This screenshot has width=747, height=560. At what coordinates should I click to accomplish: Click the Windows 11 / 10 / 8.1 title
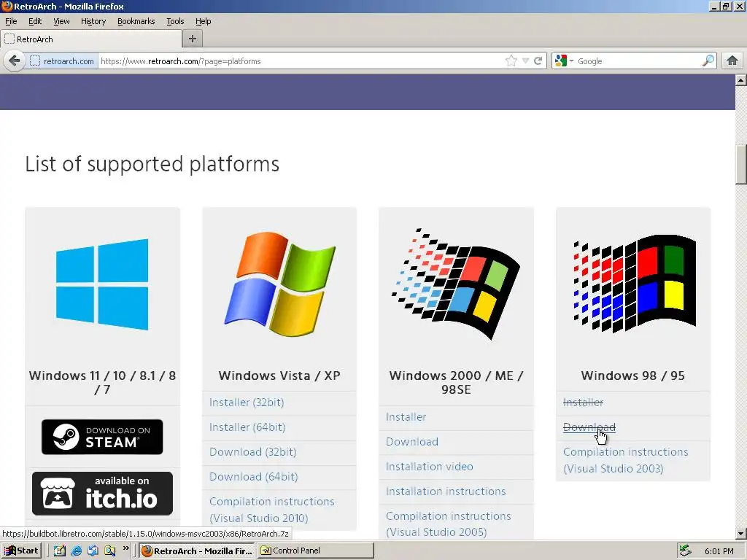point(102,382)
